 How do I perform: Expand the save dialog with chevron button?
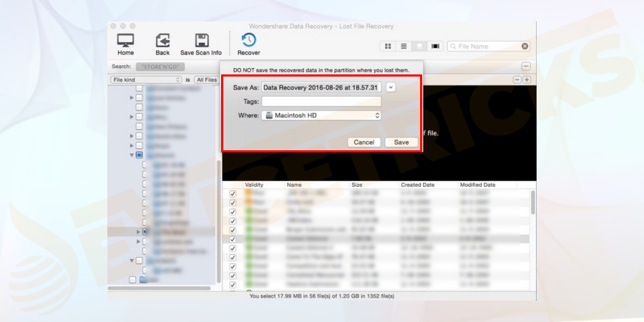391,87
